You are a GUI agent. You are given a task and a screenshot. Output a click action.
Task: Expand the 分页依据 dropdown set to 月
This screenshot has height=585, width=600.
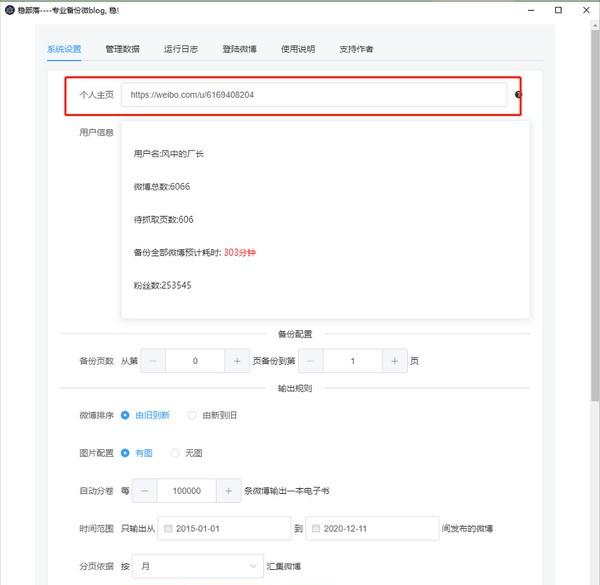pyautogui.click(x=197, y=566)
